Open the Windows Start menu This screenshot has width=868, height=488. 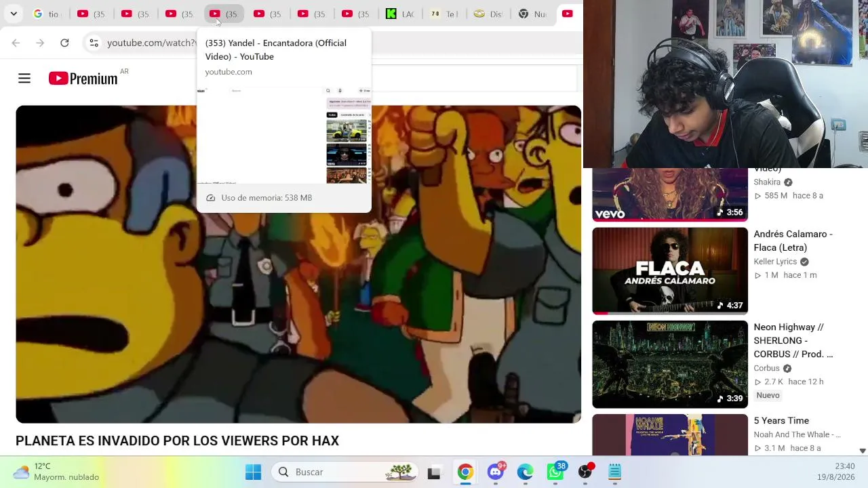click(x=253, y=472)
